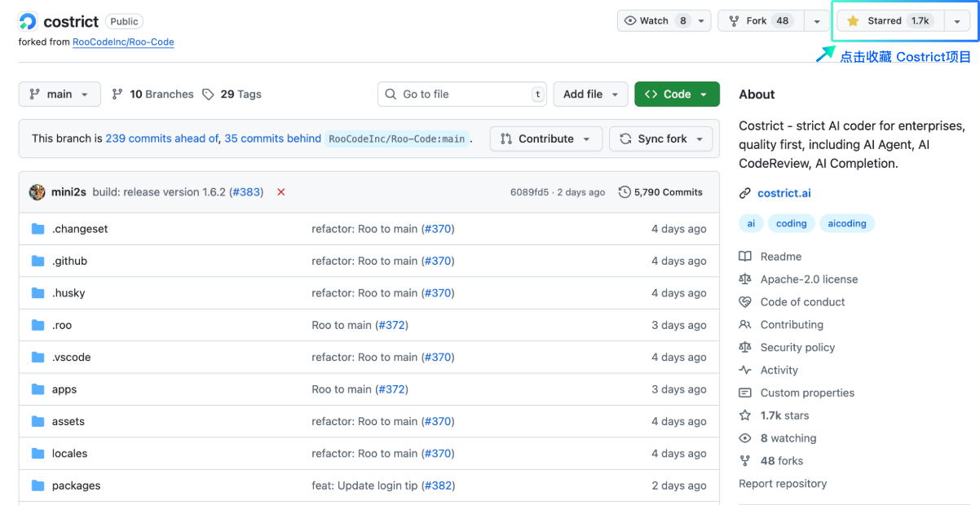980x505 pixels.
Task: View the 10 Branches list
Action: coord(153,94)
